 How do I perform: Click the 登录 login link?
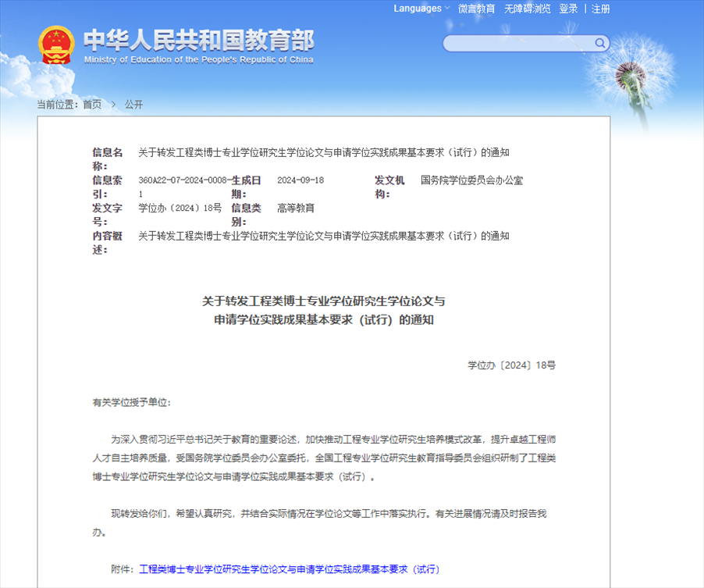[568, 9]
